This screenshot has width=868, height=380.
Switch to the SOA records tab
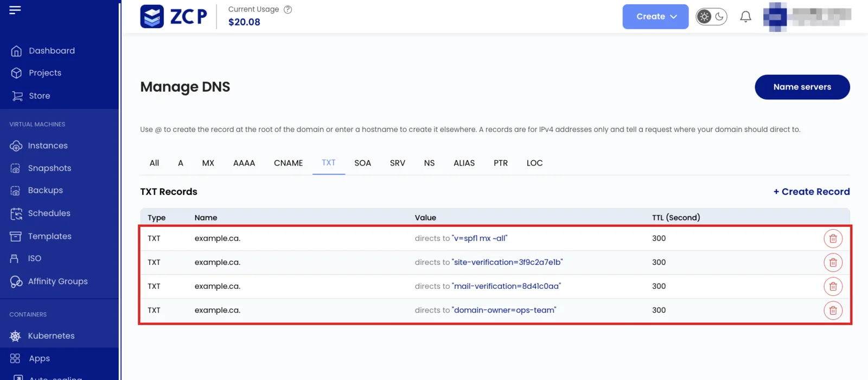pyautogui.click(x=363, y=163)
